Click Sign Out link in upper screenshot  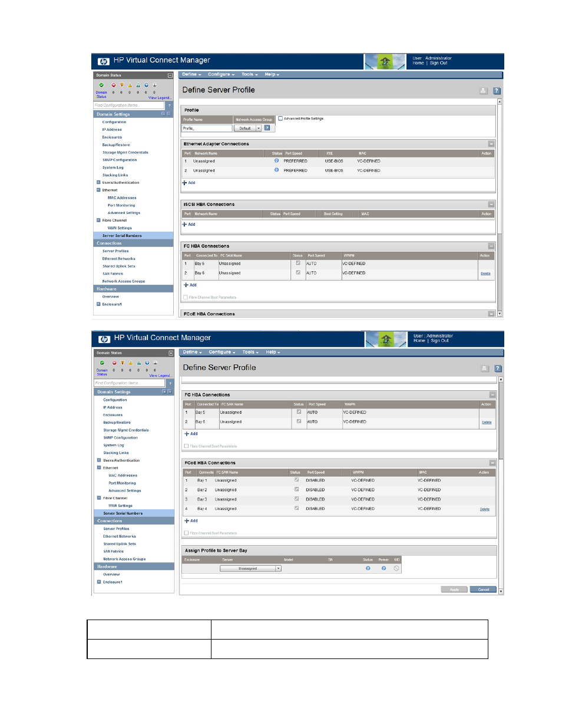click(x=438, y=63)
